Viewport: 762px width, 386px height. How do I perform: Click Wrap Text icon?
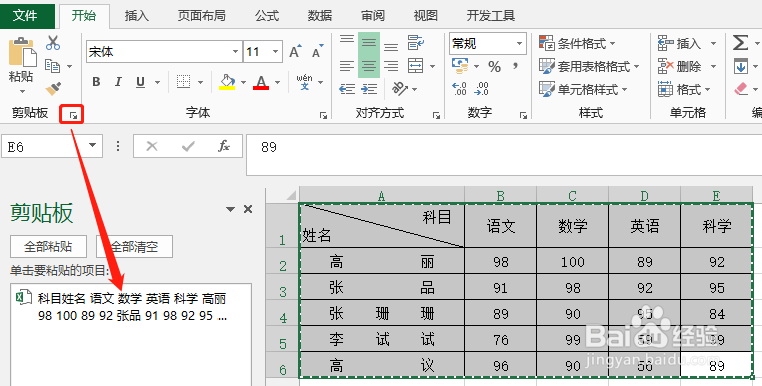point(416,43)
